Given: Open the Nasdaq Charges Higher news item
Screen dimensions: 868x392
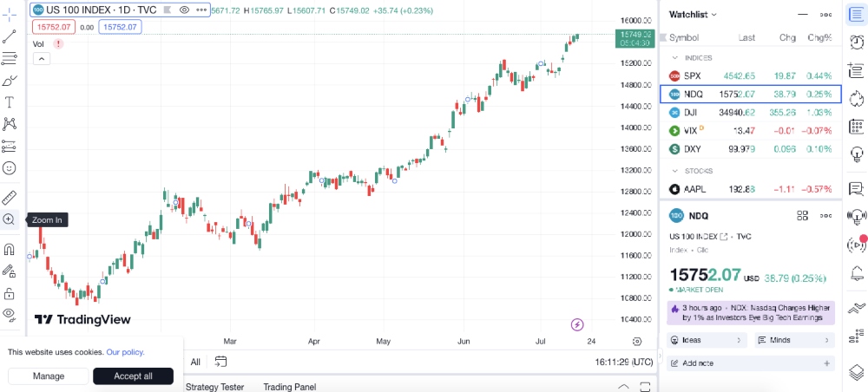Looking at the screenshot, I should [751, 313].
